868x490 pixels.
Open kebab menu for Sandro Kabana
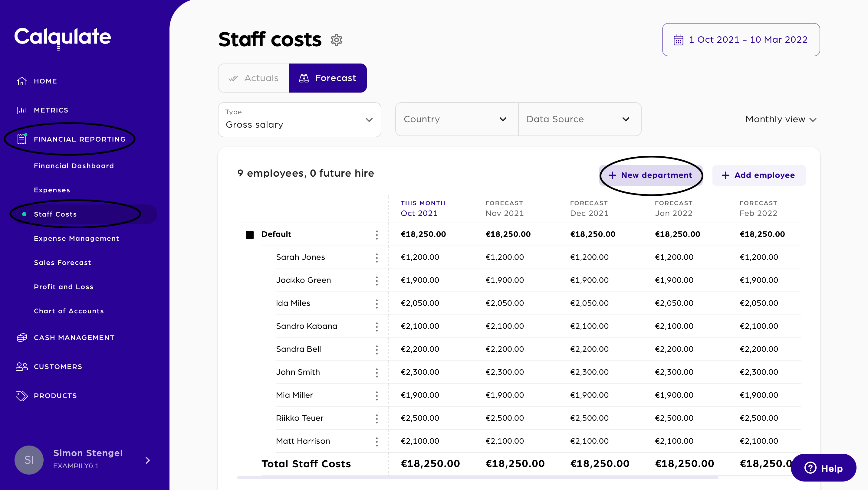(x=377, y=326)
